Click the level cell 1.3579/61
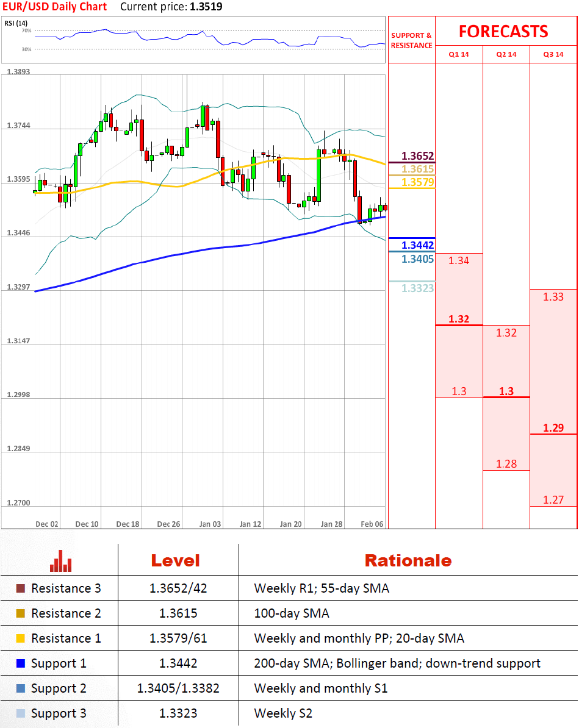The width and height of the screenshot is (579, 728). pos(178,639)
